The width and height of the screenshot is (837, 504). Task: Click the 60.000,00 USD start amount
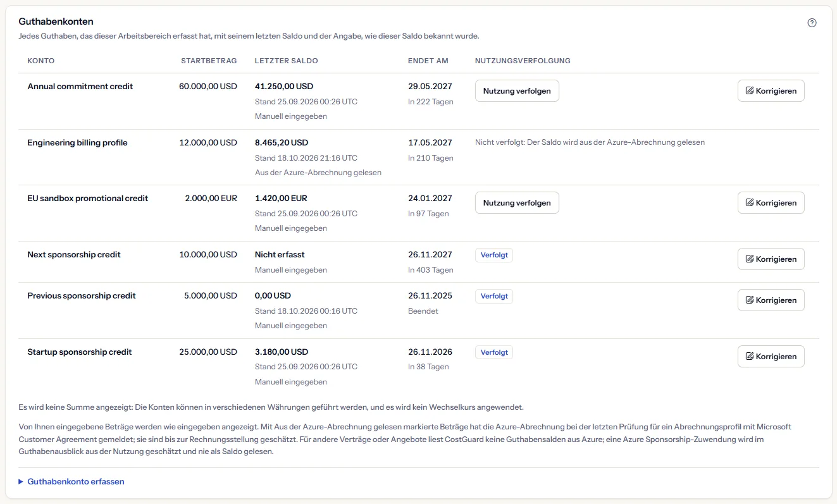pyautogui.click(x=208, y=86)
